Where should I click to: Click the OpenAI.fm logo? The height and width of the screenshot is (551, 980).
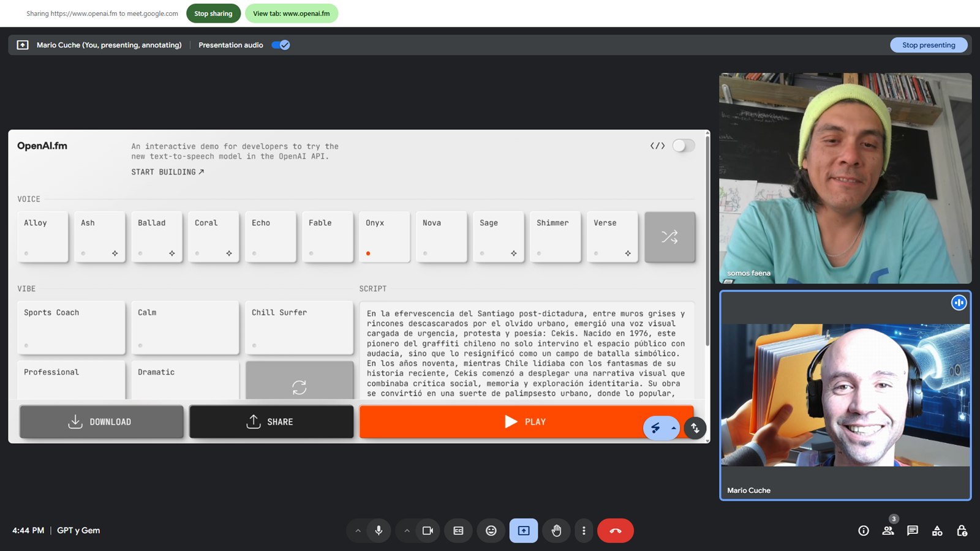42,146
